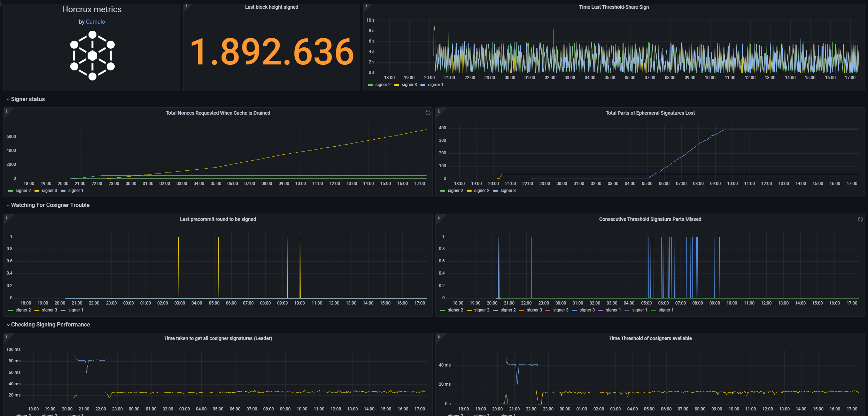Open info icon on Last block height signed panel
Image resolution: width=868 pixels, height=416 pixels.
[186, 6]
